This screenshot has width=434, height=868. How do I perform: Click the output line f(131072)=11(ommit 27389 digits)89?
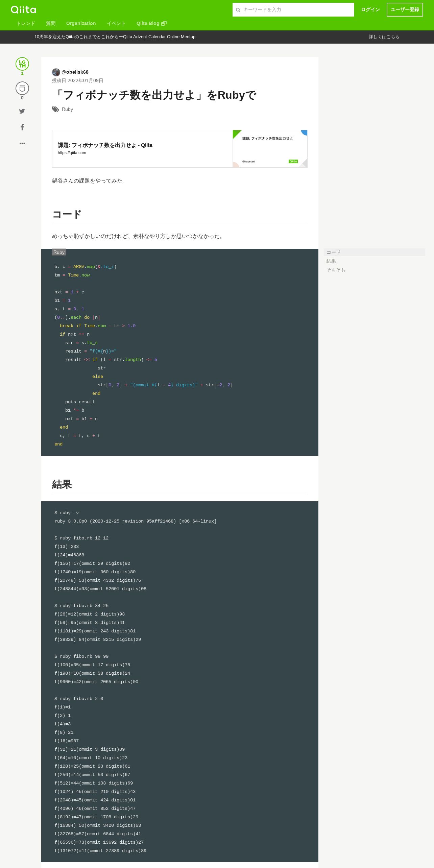[100, 851]
